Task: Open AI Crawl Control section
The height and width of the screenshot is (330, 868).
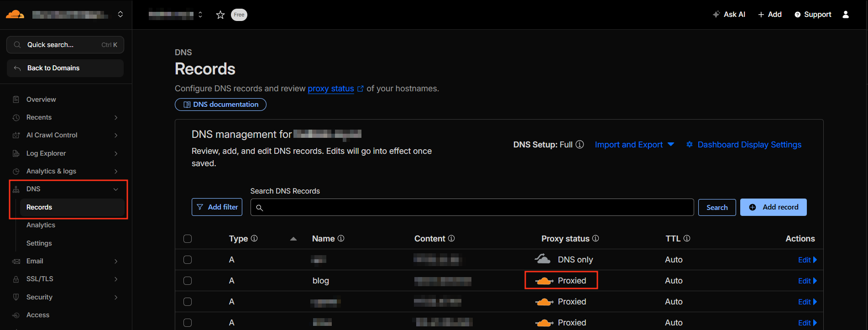Action: [52, 135]
